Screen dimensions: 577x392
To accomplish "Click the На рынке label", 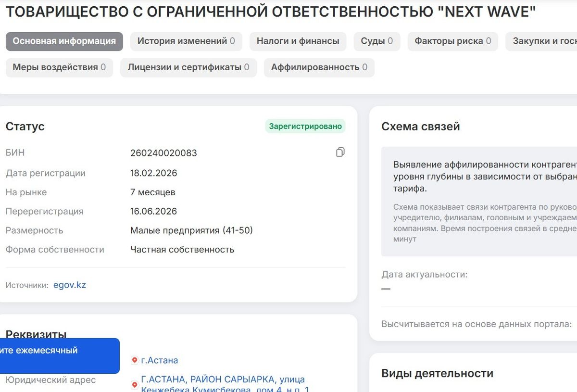I will [x=26, y=192].
